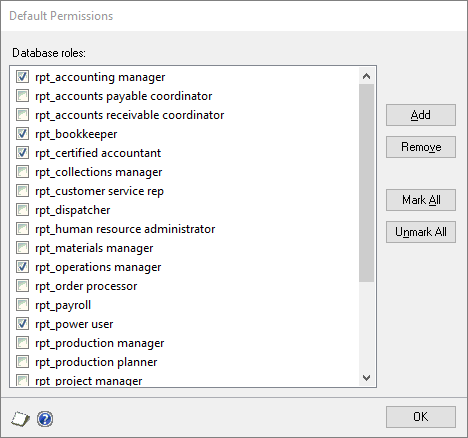Click the Remove button
Viewport: 468px width, 438px height.
coord(421,147)
